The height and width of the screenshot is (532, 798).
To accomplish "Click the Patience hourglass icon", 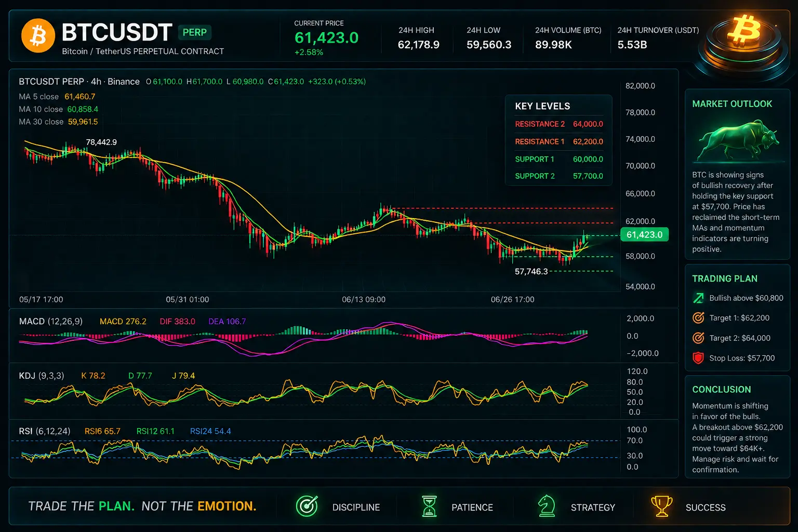I will tap(429, 506).
